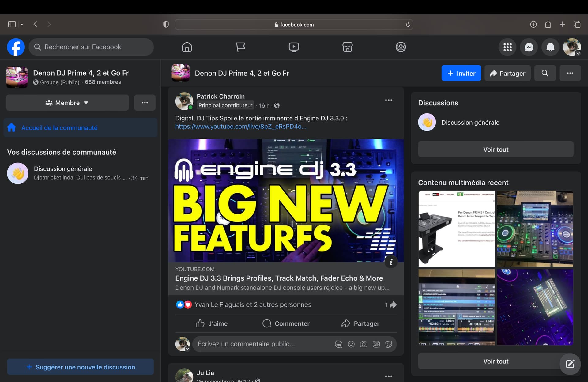Click Safari privacy shield icon
This screenshot has height=382, width=588.
[x=166, y=24]
